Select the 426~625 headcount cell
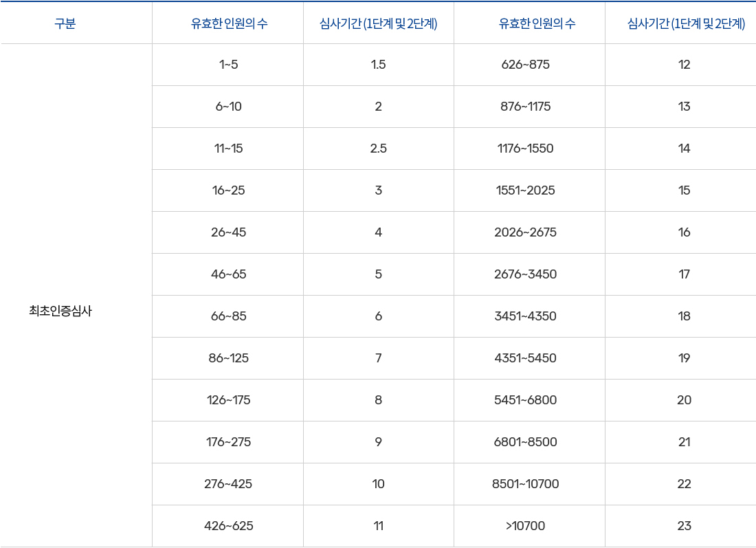 click(x=229, y=526)
